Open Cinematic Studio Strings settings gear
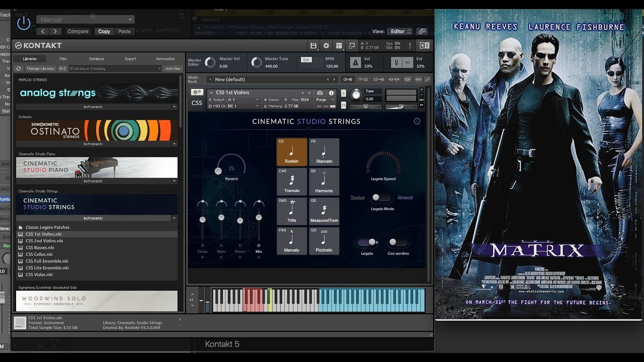644x362 pixels. pyautogui.click(x=417, y=121)
